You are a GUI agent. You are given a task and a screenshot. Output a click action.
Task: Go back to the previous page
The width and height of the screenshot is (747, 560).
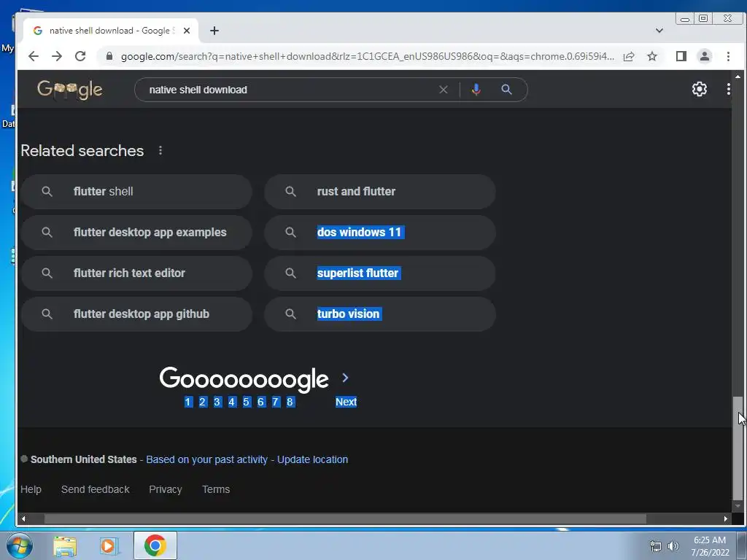[x=34, y=56]
